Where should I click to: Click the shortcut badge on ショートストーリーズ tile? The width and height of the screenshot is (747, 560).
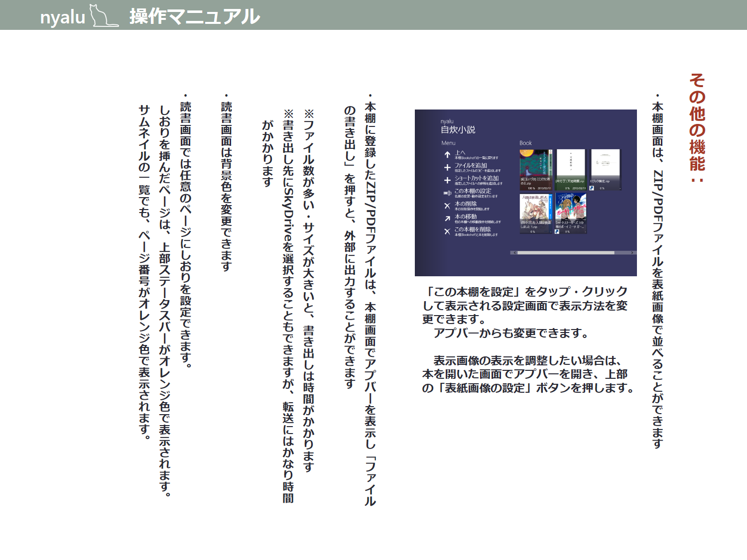click(557, 231)
